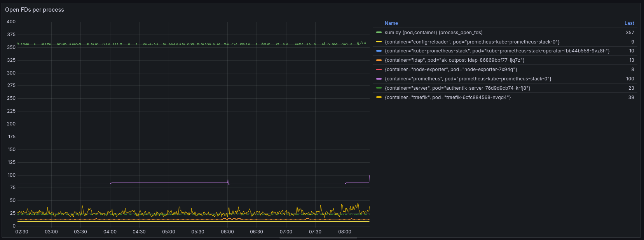Open color picker for kube-prometheus-stack blue swatch
The height and width of the screenshot is (240, 644).
click(x=379, y=51)
